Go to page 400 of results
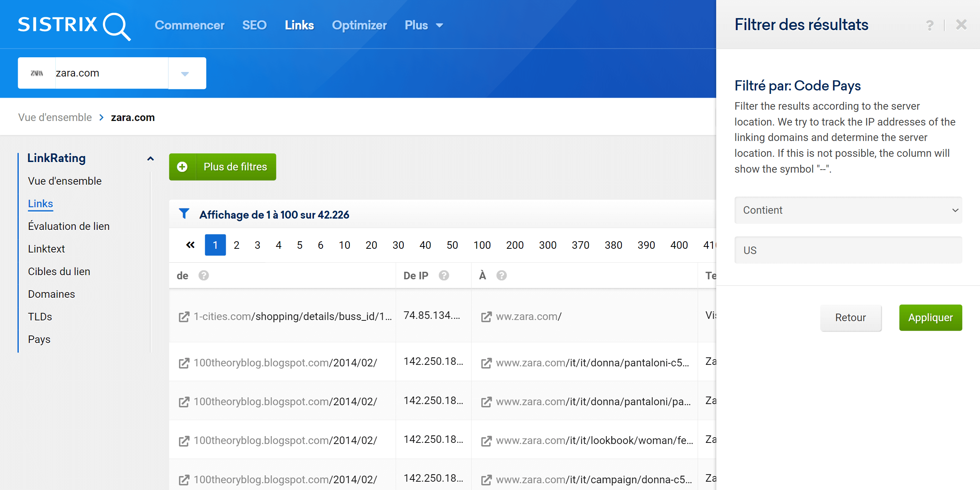Viewport: 980px width, 490px height. [x=679, y=245]
